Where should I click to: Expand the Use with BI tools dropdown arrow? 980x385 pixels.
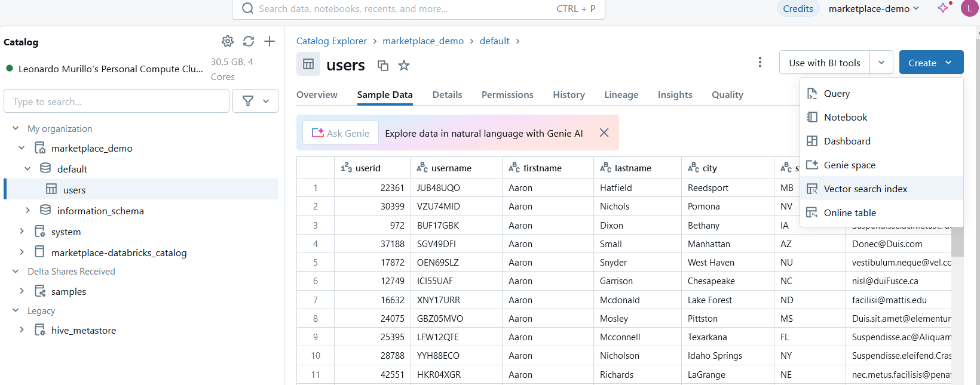tap(881, 63)
